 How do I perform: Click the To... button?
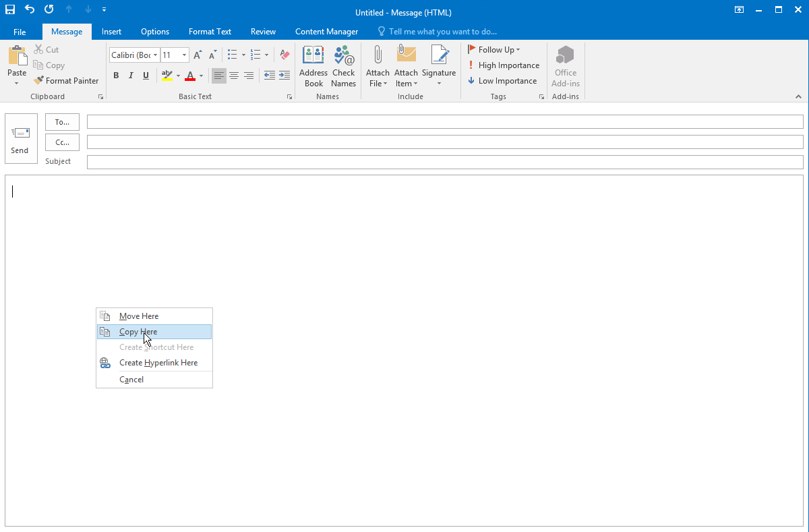pyautogui.click(x=62, y=122)
